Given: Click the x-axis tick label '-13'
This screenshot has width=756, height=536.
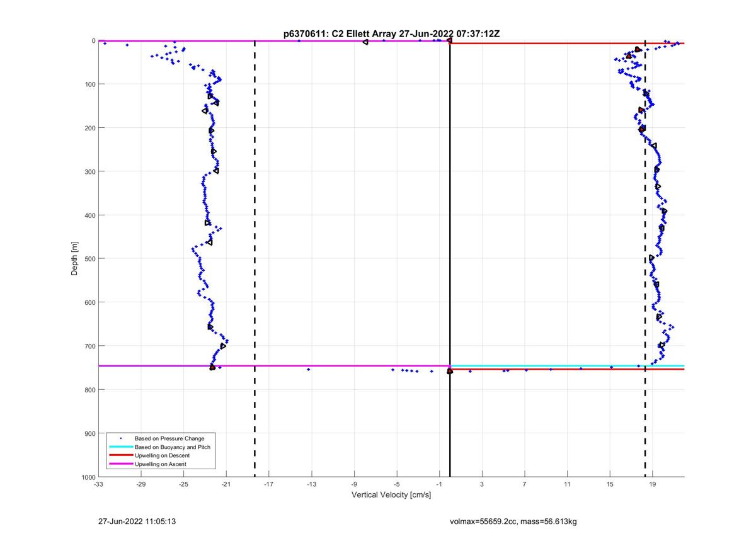Looking at the screenshot, I should 311,484.
